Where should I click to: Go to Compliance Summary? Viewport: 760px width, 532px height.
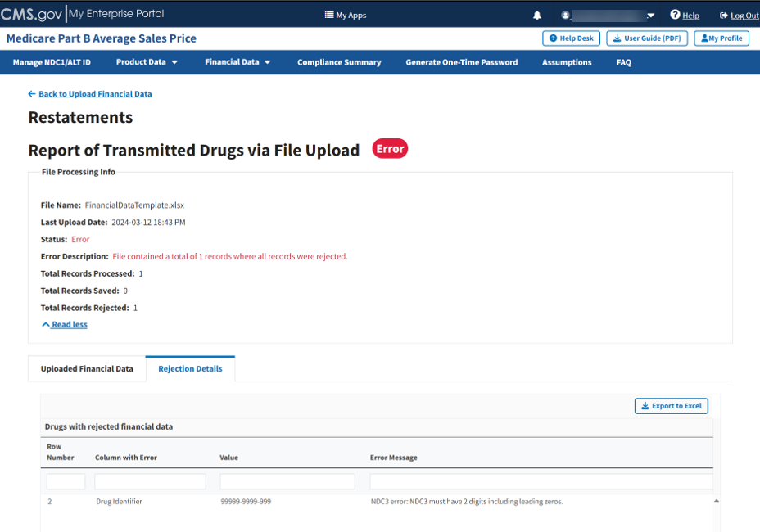[x=339, y=62]
